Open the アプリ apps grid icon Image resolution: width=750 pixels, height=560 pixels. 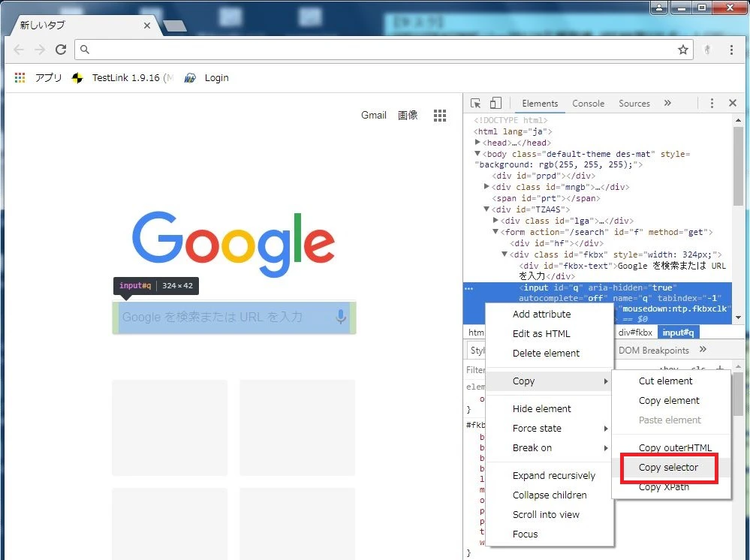20,78
